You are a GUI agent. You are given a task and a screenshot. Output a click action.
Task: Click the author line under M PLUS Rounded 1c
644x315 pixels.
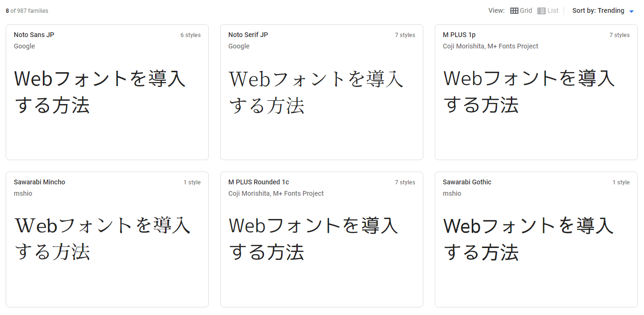pos(276,193)
